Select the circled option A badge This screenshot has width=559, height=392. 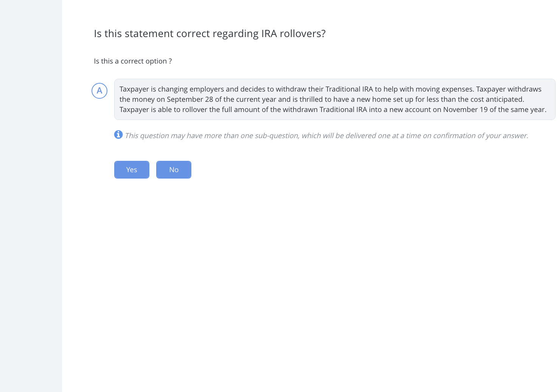tap(99, 91)
